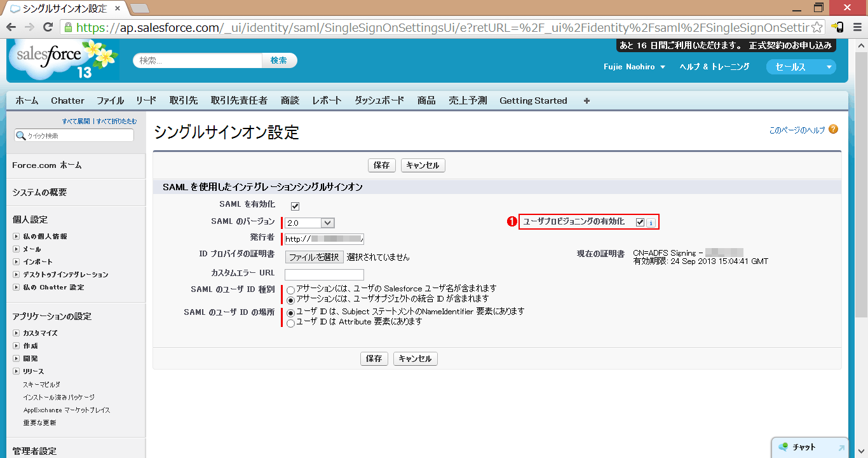Open 重要な更新 link
The width and height of the screenshot is (868, 458).
click(x=40, y=423)
